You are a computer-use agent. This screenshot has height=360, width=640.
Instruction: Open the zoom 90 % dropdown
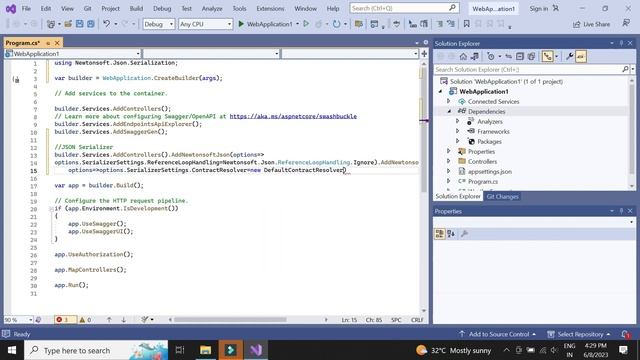(x=18, y=320)
